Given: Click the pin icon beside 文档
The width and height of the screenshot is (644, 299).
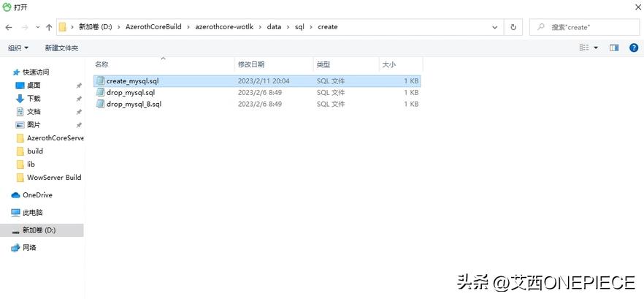Looking at the screenshot, I should click(79, 112).
